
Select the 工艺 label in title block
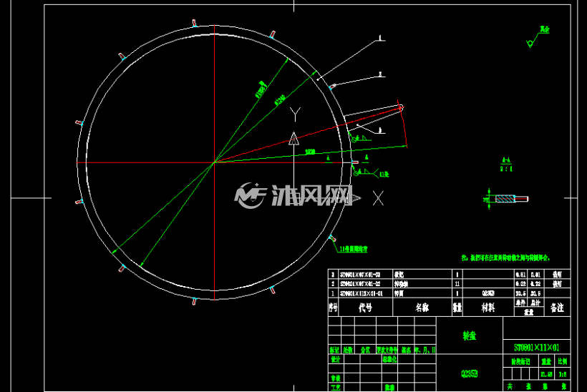336,388
